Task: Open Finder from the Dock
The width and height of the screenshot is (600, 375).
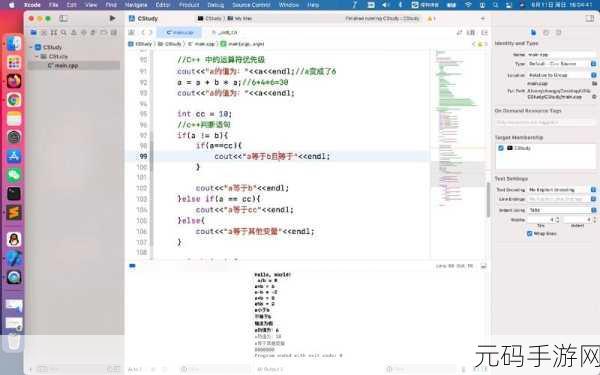Action: pyautogui.click(x=14, y=44)
